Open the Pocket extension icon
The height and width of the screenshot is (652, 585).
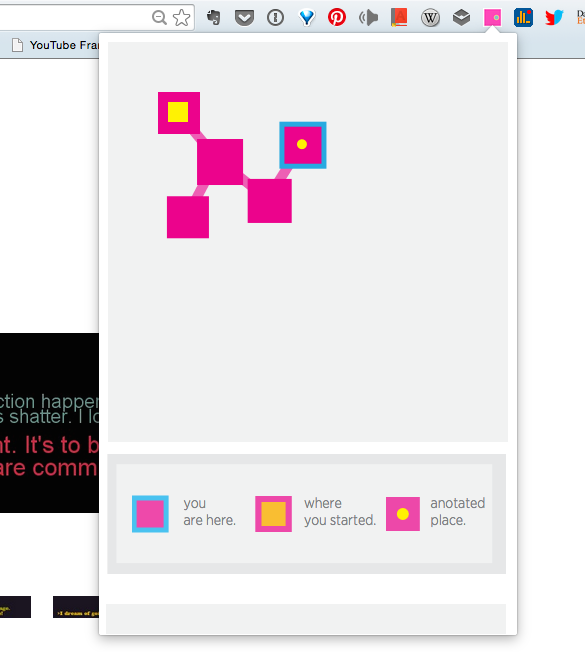tap(244, 18)
